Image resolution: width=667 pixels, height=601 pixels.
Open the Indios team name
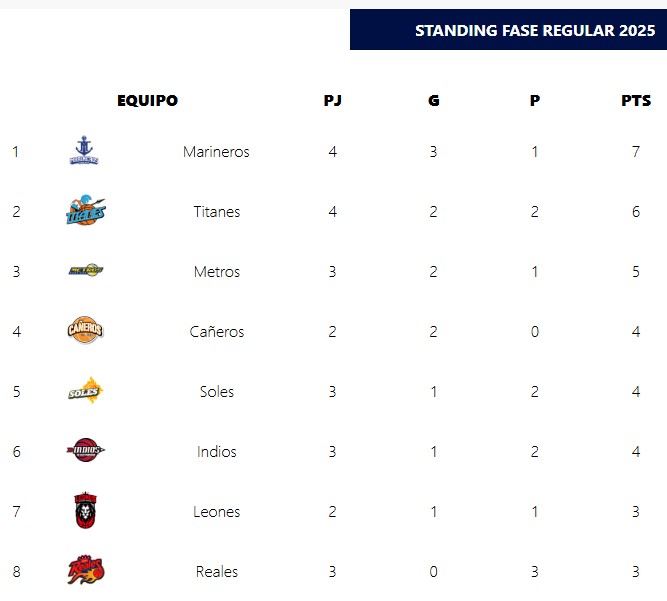pos(216,452)
